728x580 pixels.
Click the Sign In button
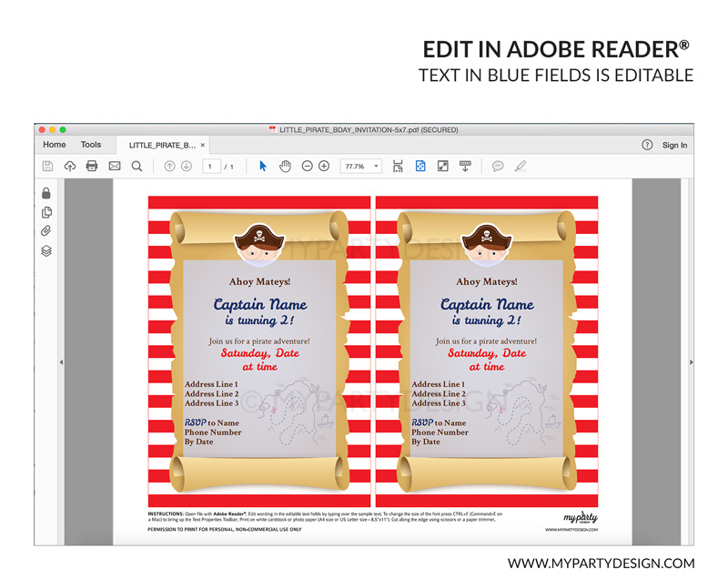click(x=674, y=146)
